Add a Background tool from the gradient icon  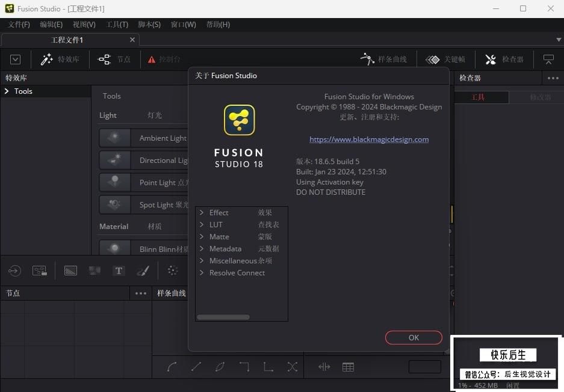70,271
